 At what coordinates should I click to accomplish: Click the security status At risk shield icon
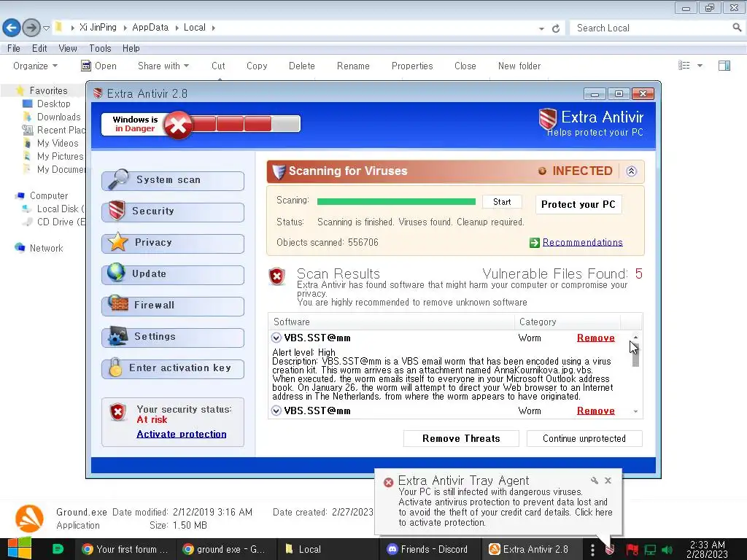click(117, 412)
